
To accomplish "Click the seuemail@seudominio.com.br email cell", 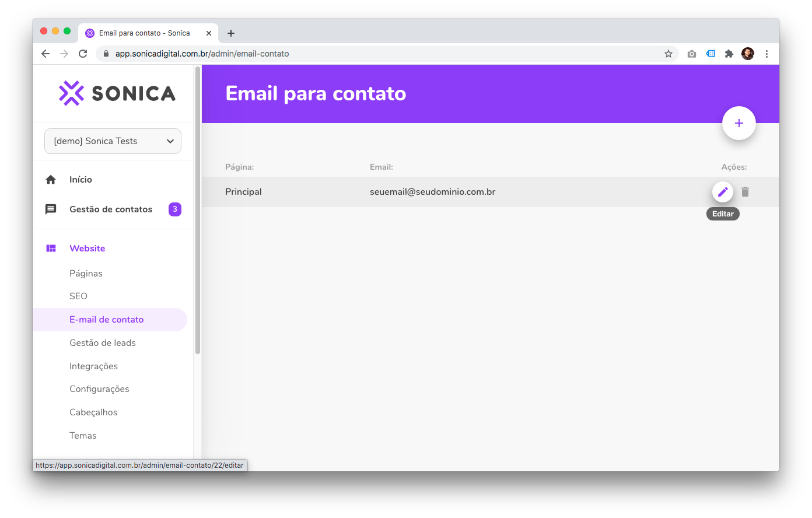I will 433,192.
